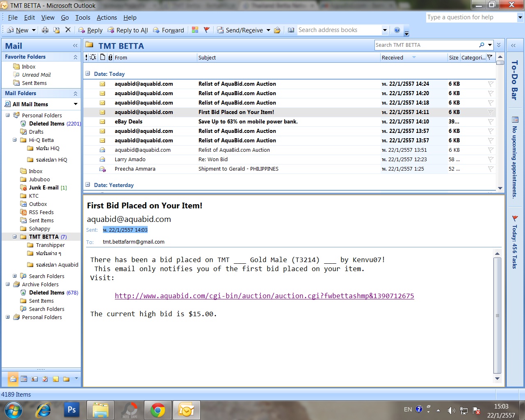Open the Tasks view icon

(x=45, y=379)
